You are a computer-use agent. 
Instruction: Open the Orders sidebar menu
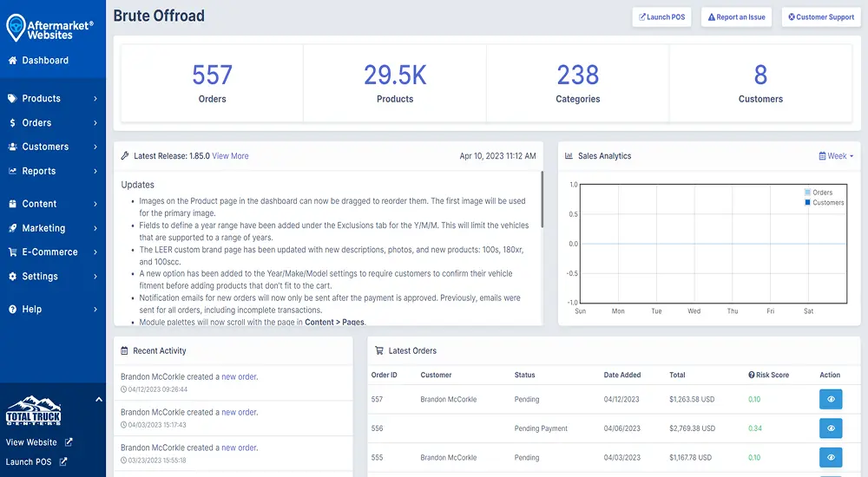52,123
